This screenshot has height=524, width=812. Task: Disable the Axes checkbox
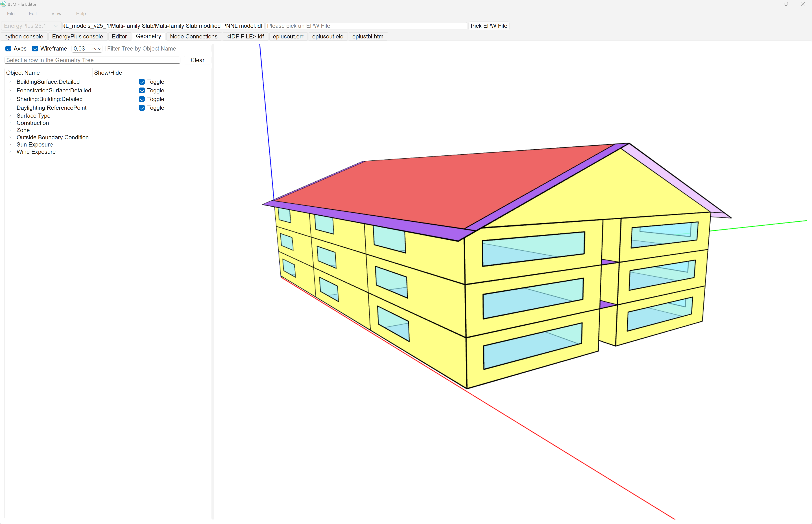(8, 49)
